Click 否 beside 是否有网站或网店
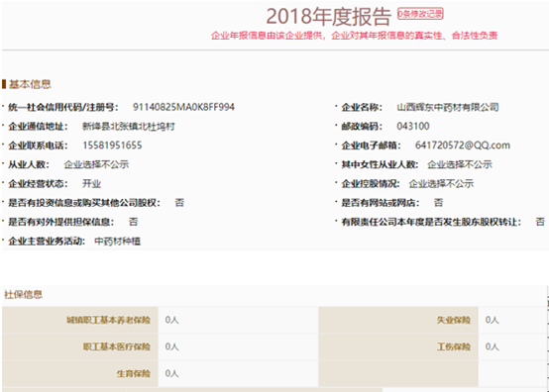 pyautogui.click(x=438, y=203)
